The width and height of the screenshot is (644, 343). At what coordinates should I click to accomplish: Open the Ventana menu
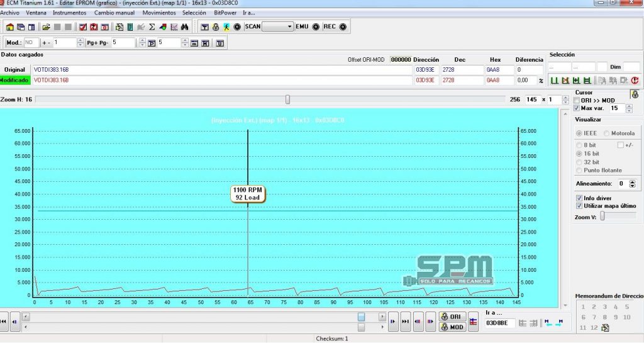36,13
